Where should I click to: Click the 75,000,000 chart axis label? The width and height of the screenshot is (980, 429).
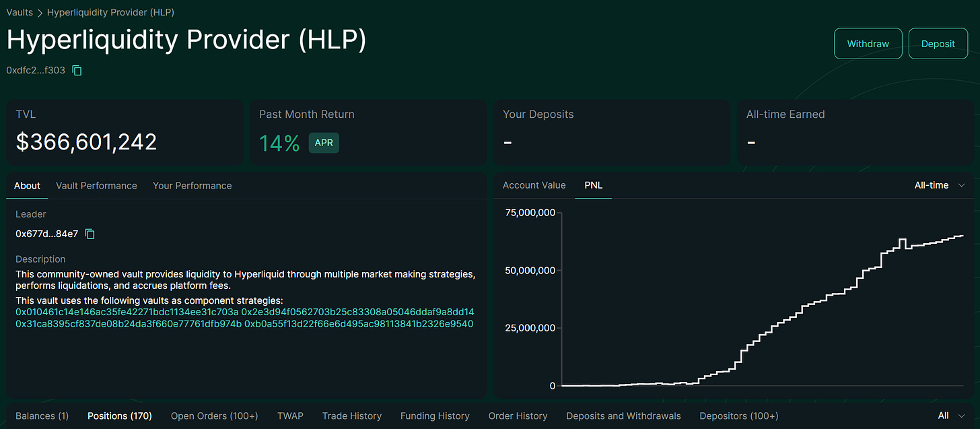(x=530, y=213)
